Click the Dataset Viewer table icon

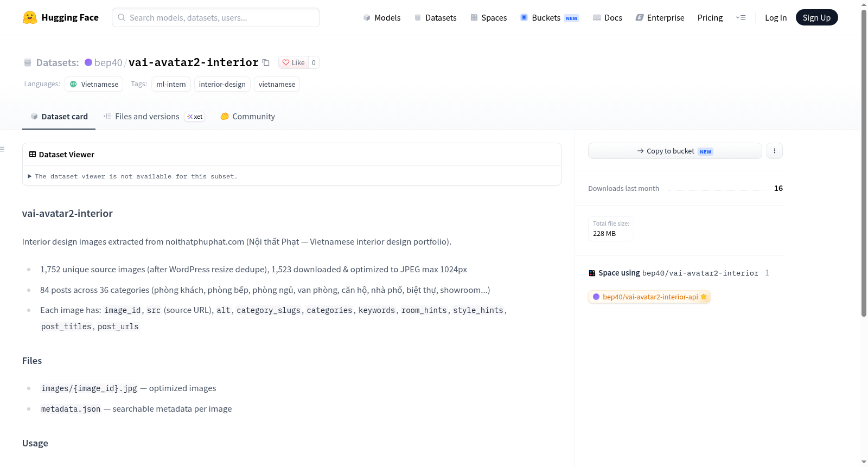click(33, 155)
